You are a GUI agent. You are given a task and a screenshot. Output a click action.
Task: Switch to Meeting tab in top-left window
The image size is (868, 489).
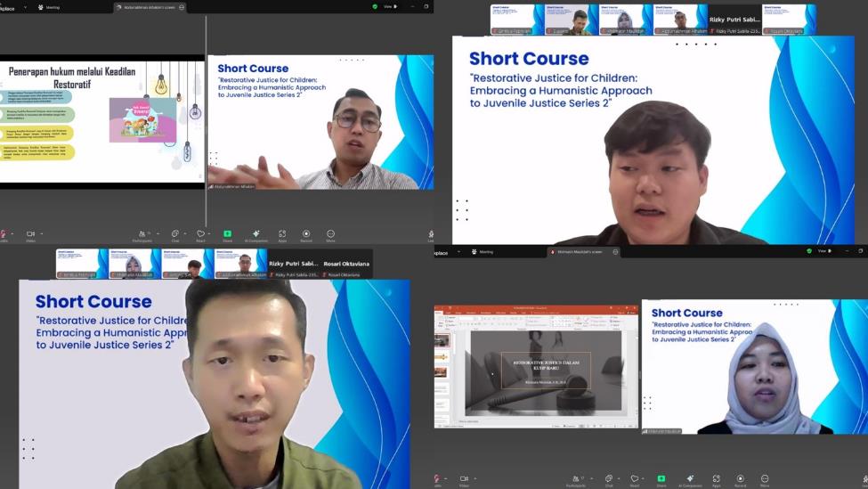coord(49,7)
